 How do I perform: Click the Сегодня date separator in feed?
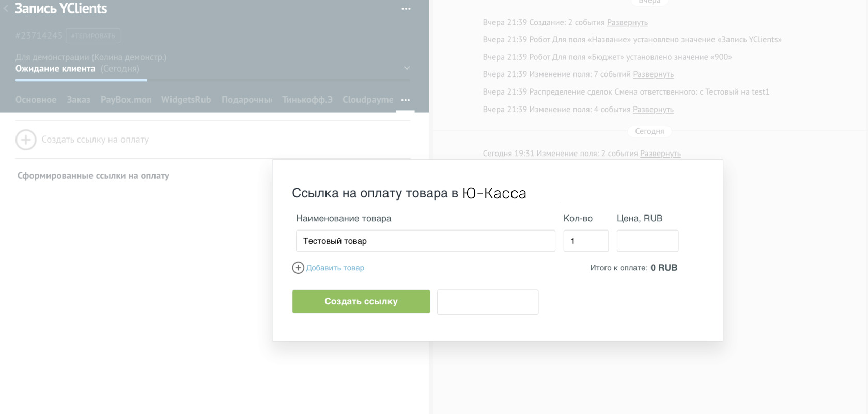point(649,131)
